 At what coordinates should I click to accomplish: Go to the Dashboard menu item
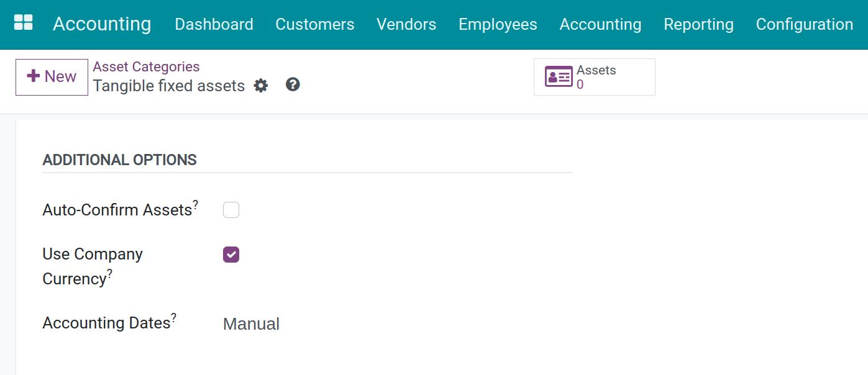click(214, 24)
